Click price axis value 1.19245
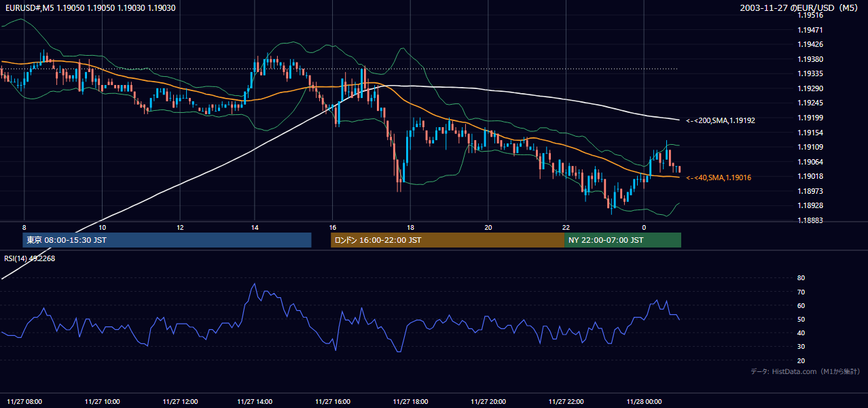Image resolution: width=868 pixels, height=408 pixels. click(x=810, y=103)
